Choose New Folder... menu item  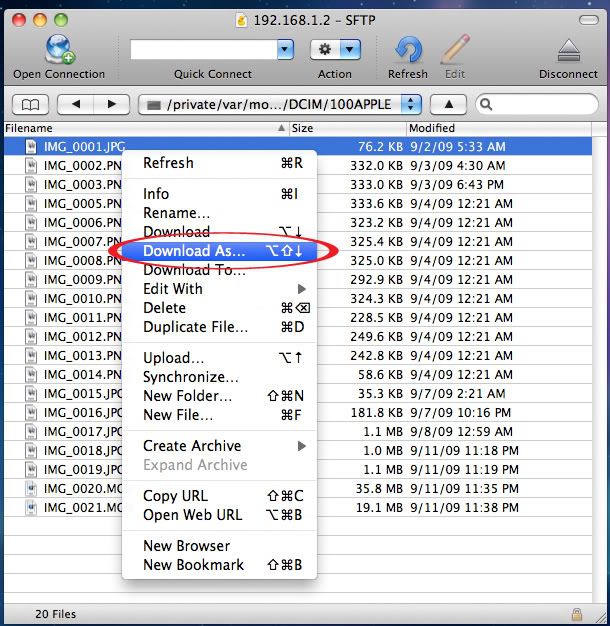click(x=220, y=396)
